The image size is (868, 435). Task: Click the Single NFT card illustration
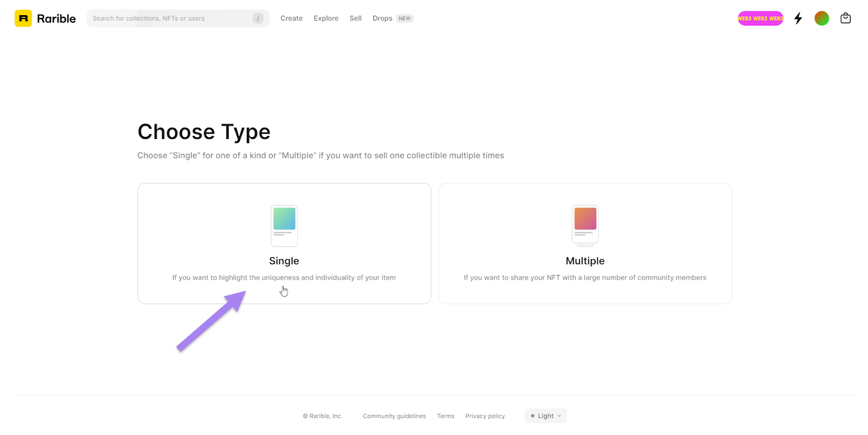point(284,225)
